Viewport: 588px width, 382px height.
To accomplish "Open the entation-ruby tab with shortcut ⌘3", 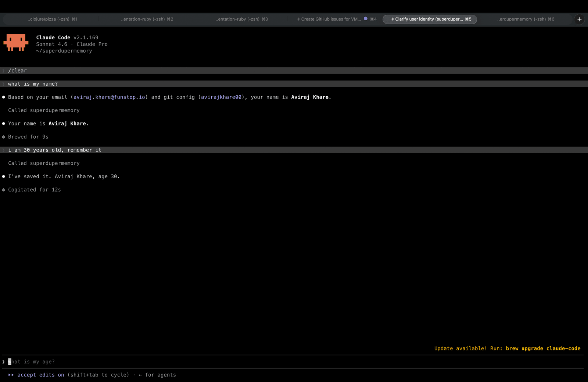I will click(242, 19).
